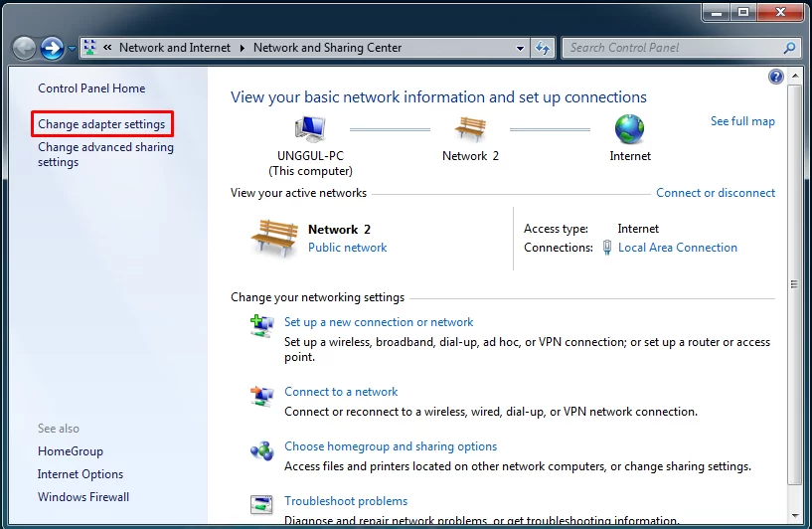Click the Connect to a network icon
Viewport: 812px width, 529px height.
tap(261, 396)
